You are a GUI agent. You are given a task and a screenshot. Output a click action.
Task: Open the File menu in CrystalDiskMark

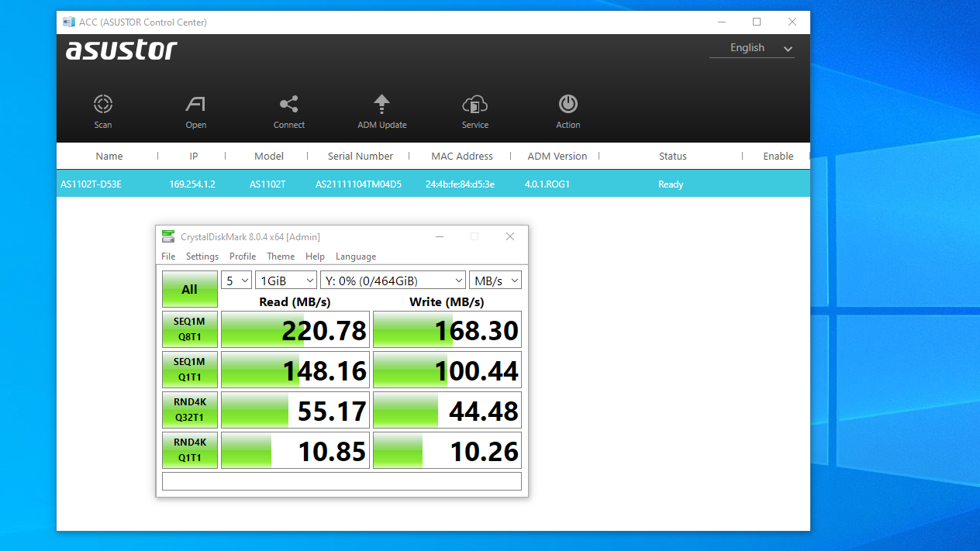(x=168, y=257)
